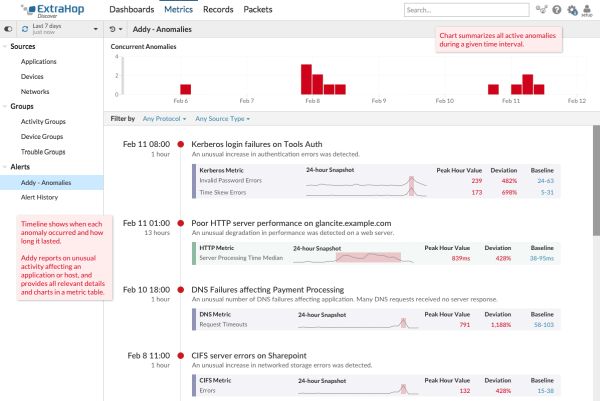Open Applications under Sources

(x=39, y=62)
